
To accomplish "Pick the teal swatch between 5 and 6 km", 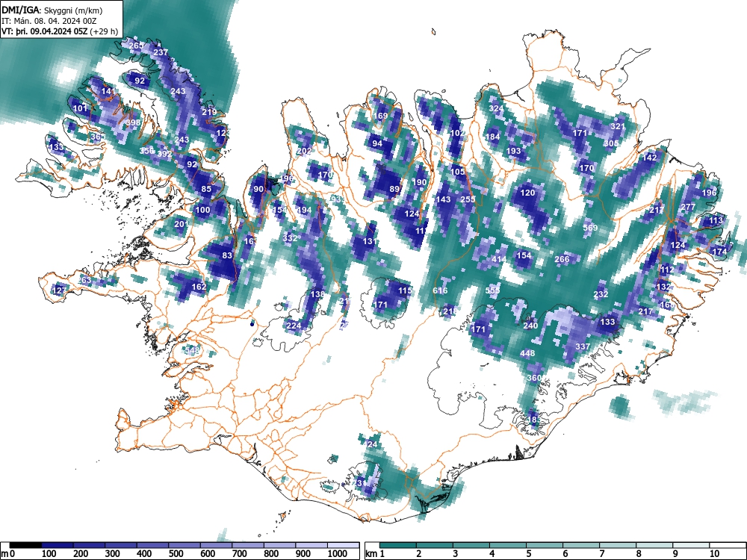I will [x=545, y=545].
